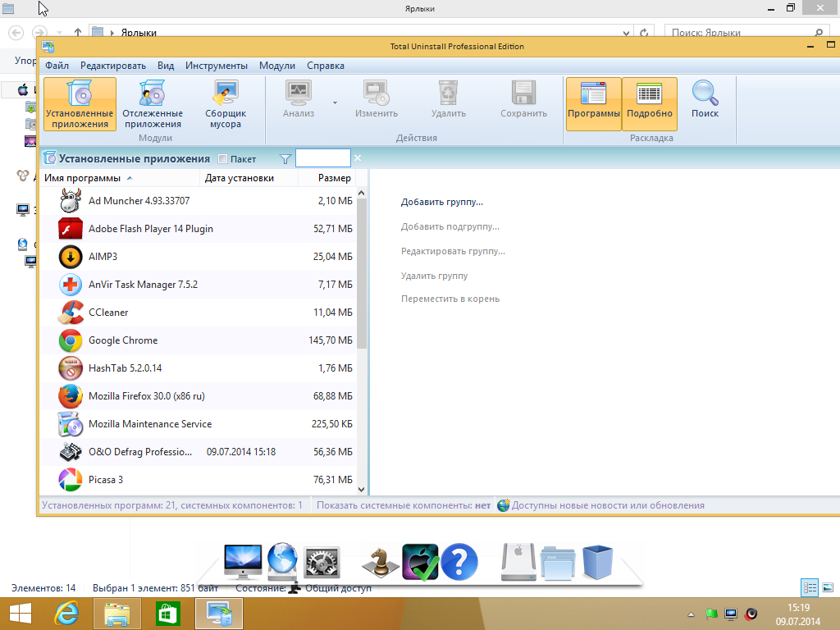The height and width of the screenshot is (630, 840).
Task: Open the Вид menu
Action: pos(166,66)
